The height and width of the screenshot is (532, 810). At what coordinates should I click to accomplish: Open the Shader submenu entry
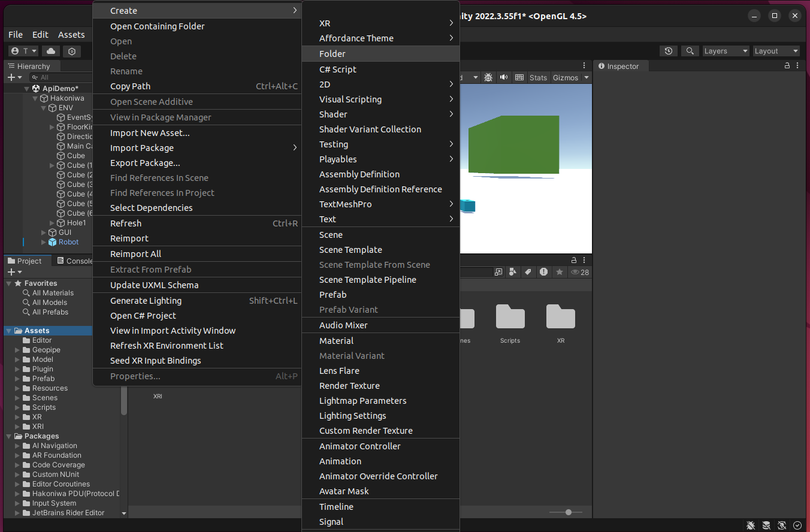tap(380, 114)
